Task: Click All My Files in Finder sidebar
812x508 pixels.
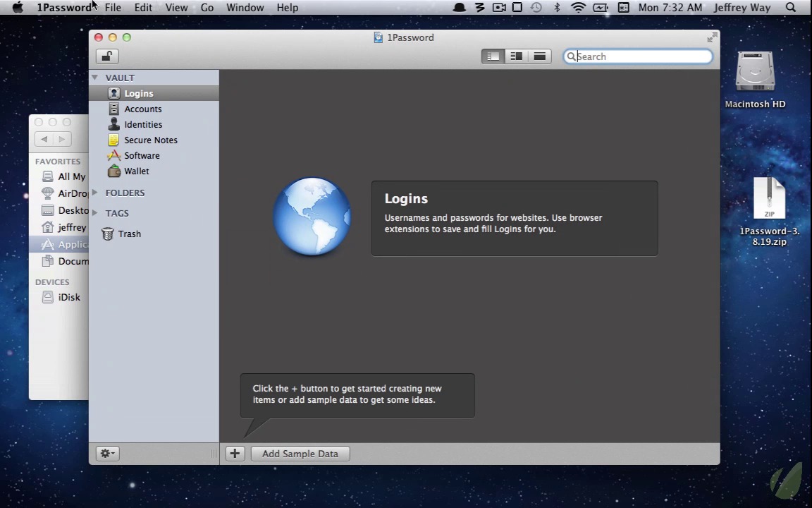Action: pos(59,176)
